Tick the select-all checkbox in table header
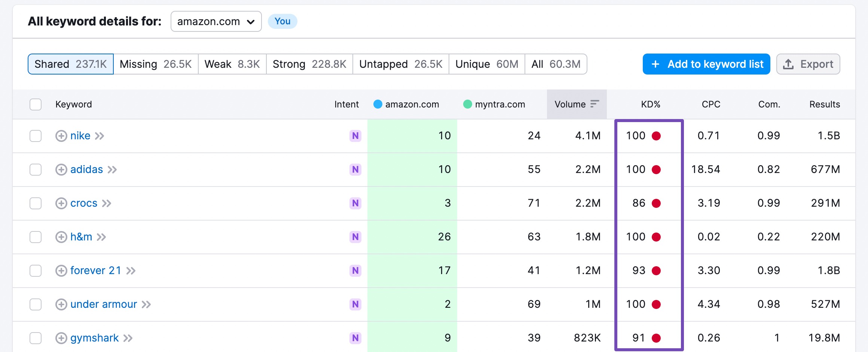Image resolution: width=868 pixels, height=352 pixels. [36, 104]
